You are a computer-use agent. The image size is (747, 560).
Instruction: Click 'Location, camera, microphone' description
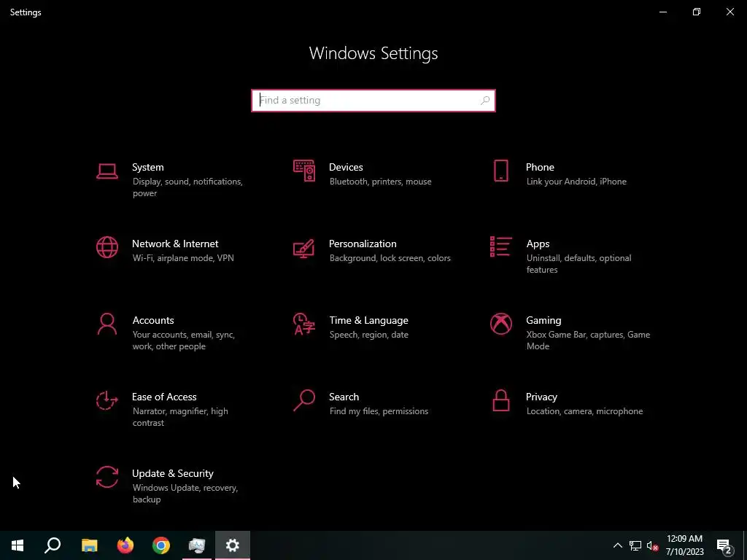click(584, 411)
